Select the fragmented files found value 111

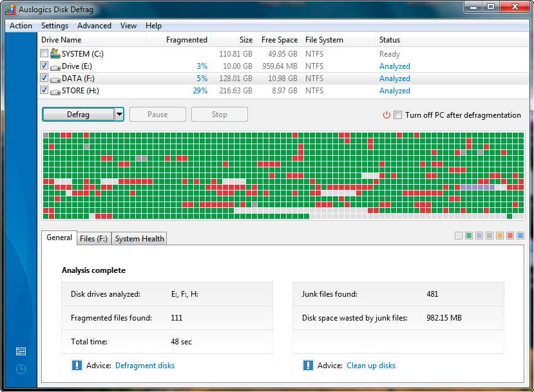pyautogui.click(x=176, y=318)
